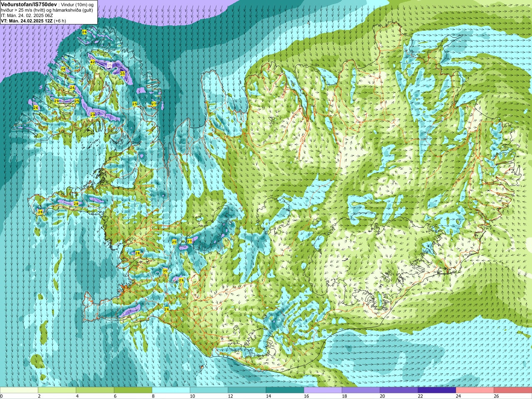Click the color scale tick label 8

pos(153,397)
